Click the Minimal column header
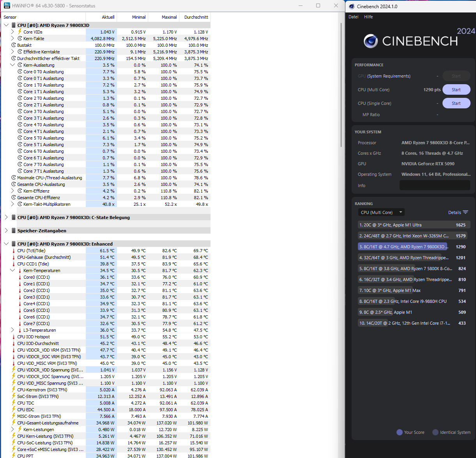The width and height of the screenshot is (476, 458). [x=133, y=17]
